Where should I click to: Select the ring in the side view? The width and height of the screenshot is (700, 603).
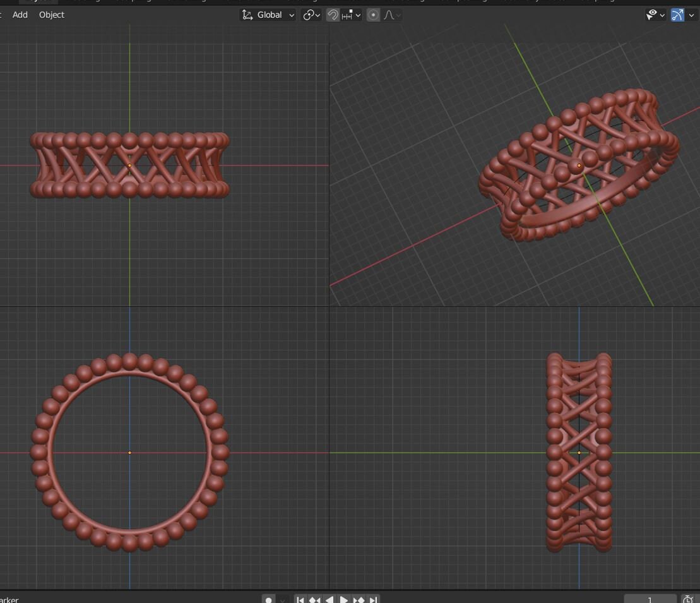[x=579, y=453]
